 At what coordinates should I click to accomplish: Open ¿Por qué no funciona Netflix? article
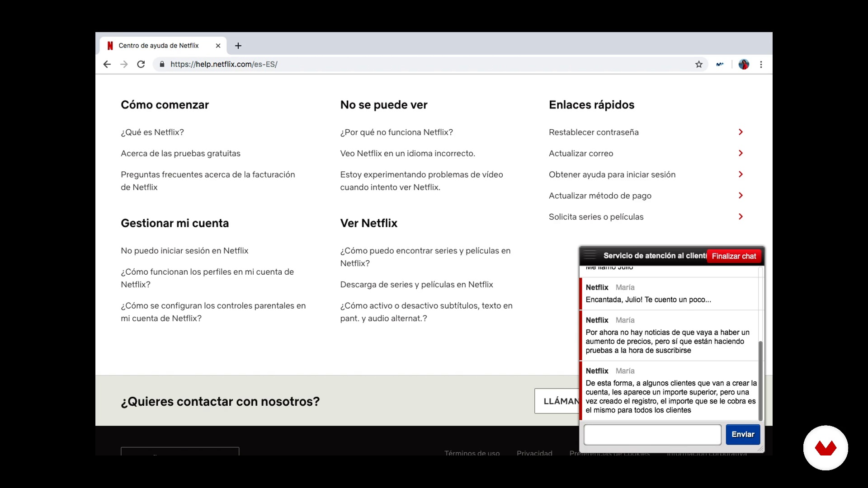tap(396, 132)
